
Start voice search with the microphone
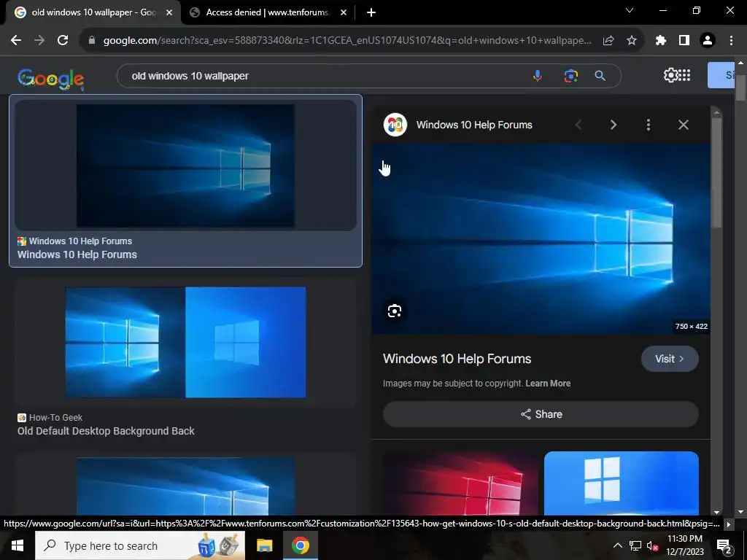(538, 76)
